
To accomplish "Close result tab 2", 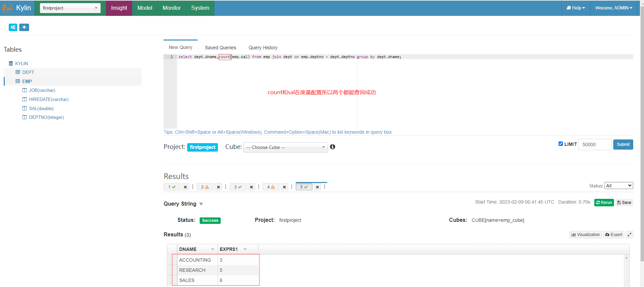I will point(219,187).
